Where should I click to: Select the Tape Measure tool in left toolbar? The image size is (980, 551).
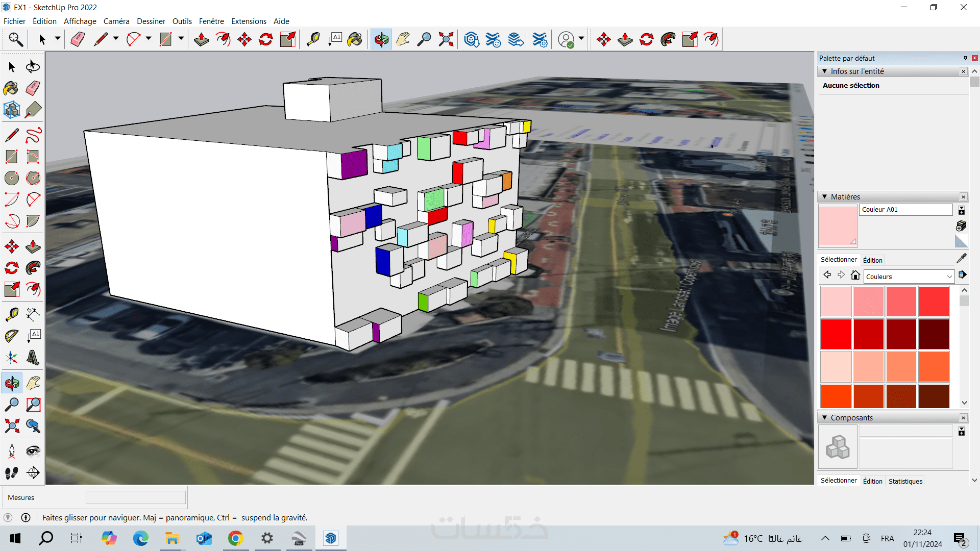tap(11, 314)
